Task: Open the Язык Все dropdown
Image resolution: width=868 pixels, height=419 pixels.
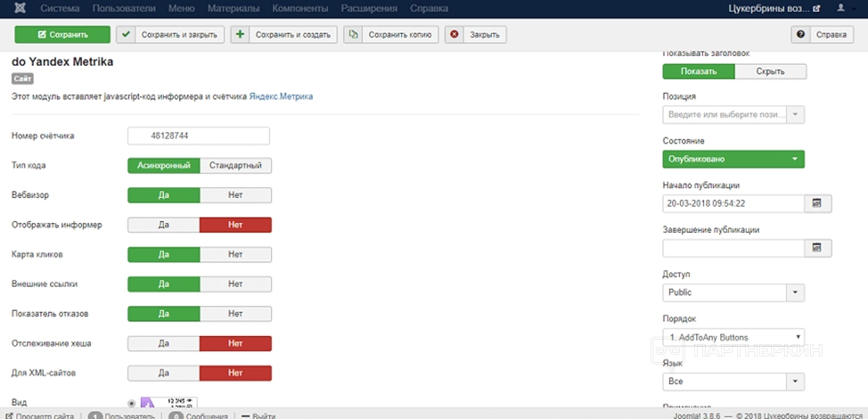Action: click(733, 382)
